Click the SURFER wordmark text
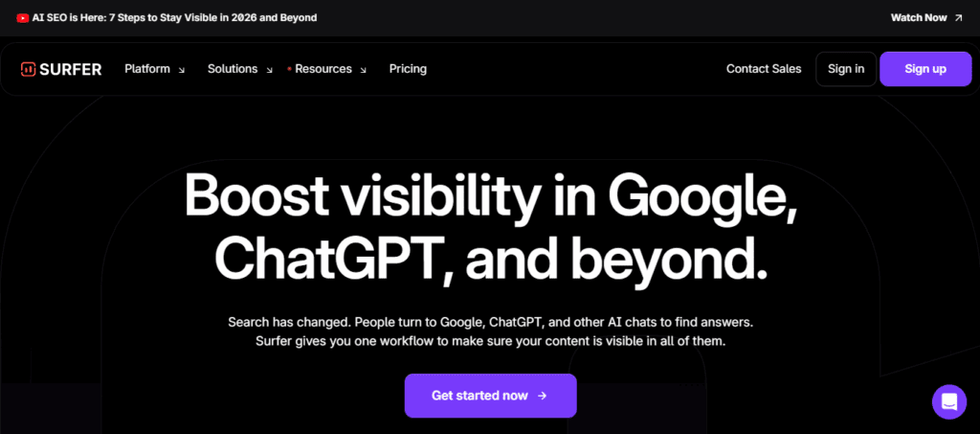980x434 pixels. pos(71,69)
